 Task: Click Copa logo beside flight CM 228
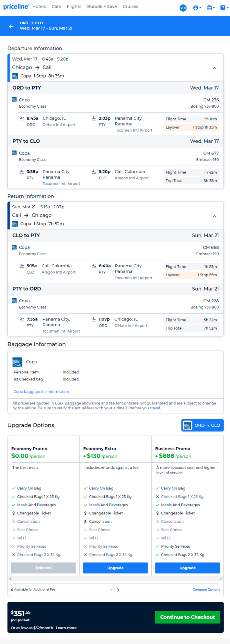[x=14, y=301]
